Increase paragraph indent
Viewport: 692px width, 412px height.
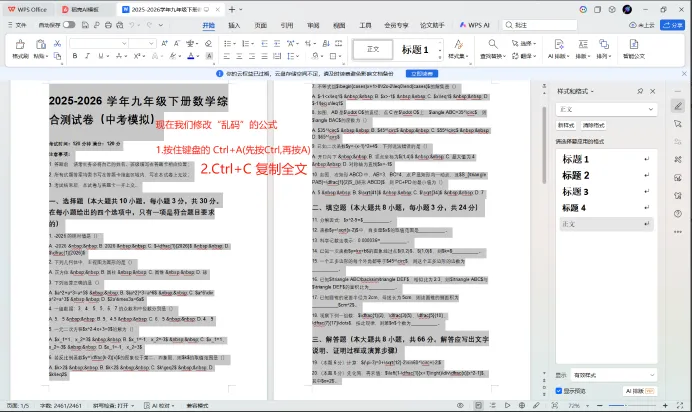click(x=277, y=43)
